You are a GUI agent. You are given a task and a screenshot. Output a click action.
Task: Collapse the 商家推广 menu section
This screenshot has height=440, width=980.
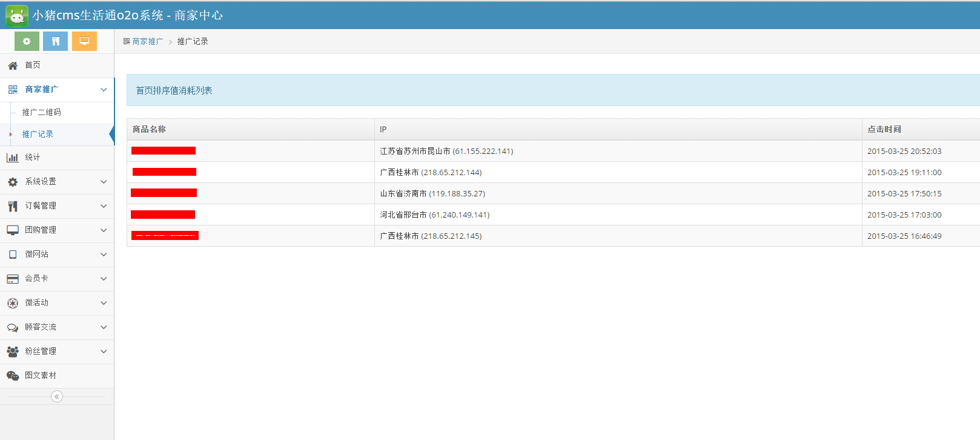click(x=57, y=90)
